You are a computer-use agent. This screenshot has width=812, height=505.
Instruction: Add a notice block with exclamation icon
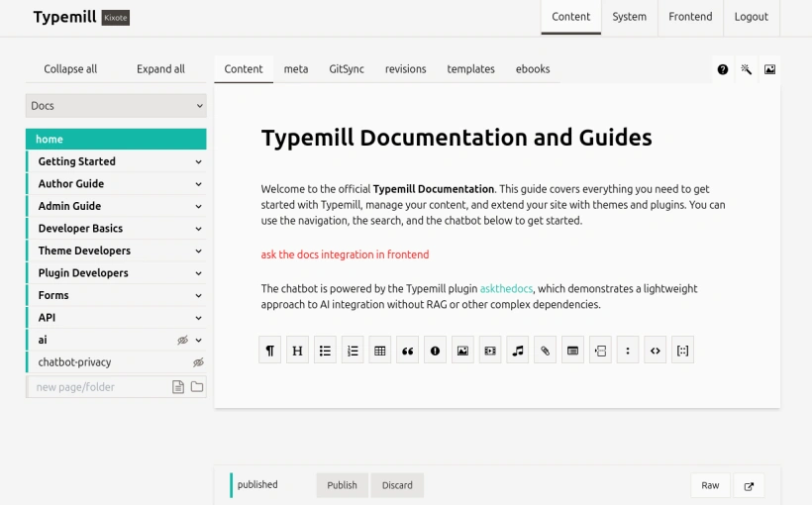pos(435,351)
